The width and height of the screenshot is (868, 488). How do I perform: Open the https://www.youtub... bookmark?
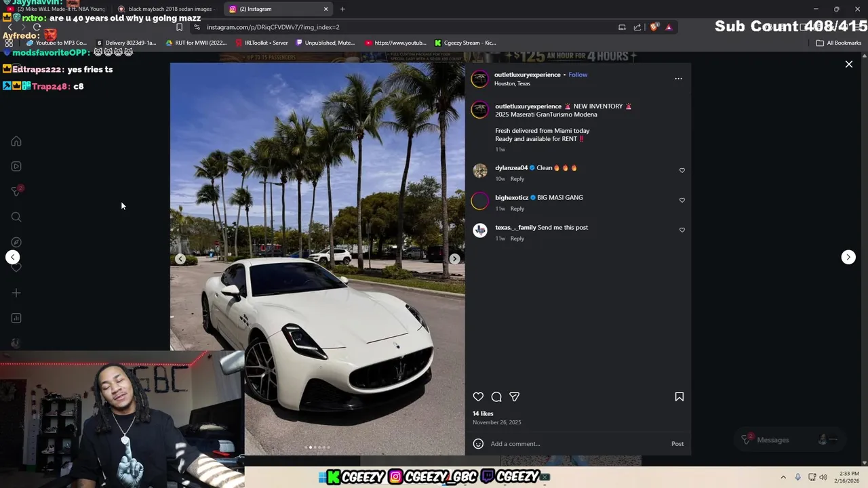(x=396, y=43)
